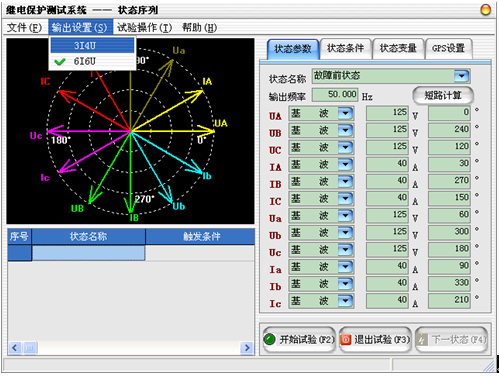Click the right arrow of the horizontal scrollbar
Screen dimensions: 499x376
click(247, 348)
